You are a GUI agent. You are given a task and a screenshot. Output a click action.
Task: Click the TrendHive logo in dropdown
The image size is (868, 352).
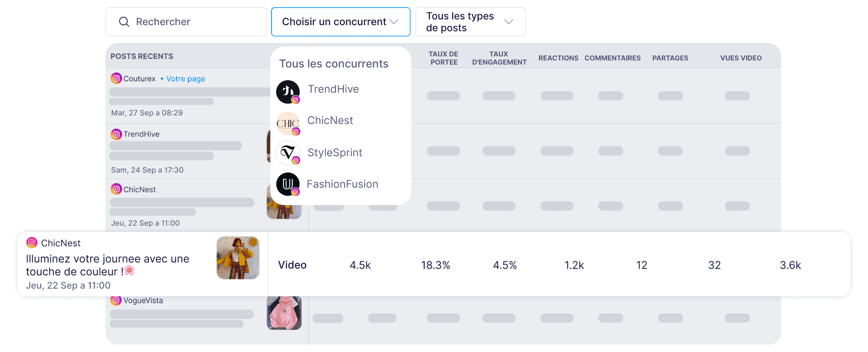[x=288, y=92]
